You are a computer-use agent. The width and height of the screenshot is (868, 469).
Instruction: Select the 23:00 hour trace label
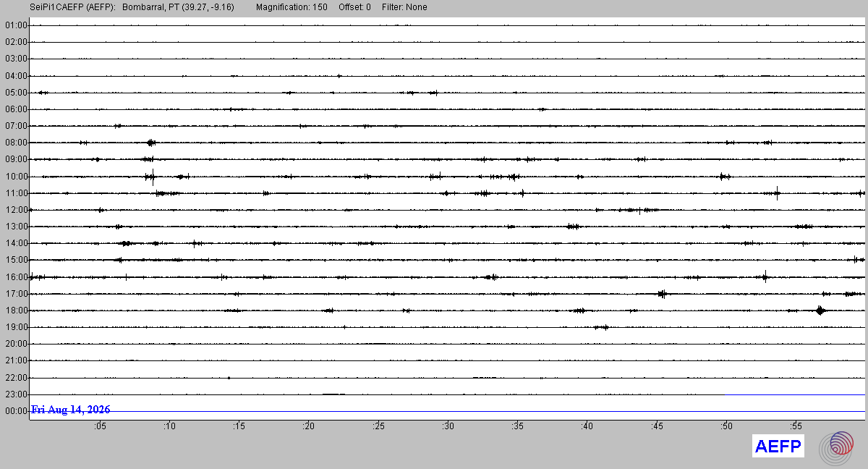(16, 394)
